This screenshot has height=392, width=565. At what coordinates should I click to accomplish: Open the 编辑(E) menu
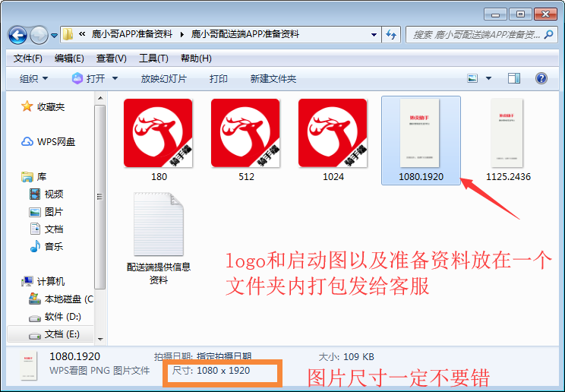coord(69,58)
